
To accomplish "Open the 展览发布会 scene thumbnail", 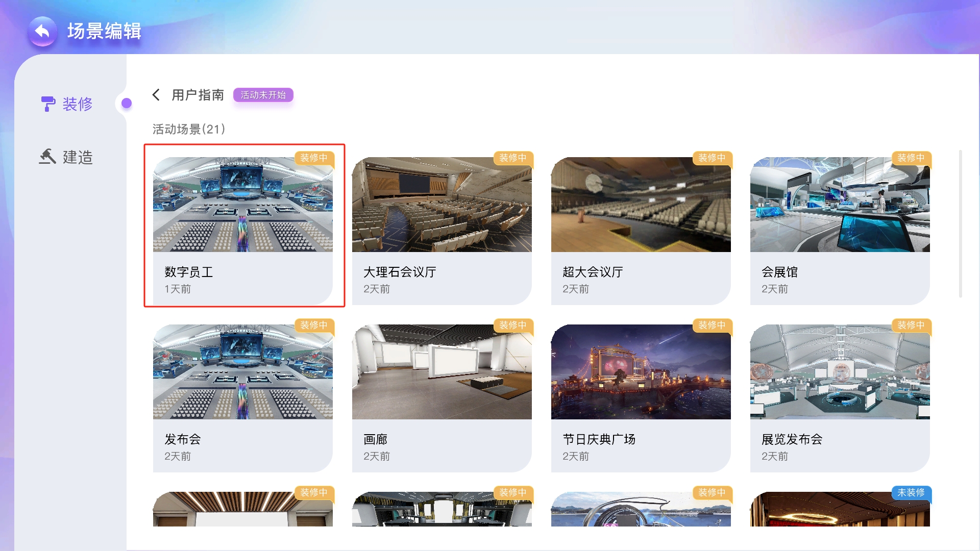I will [x=840, y=372].
